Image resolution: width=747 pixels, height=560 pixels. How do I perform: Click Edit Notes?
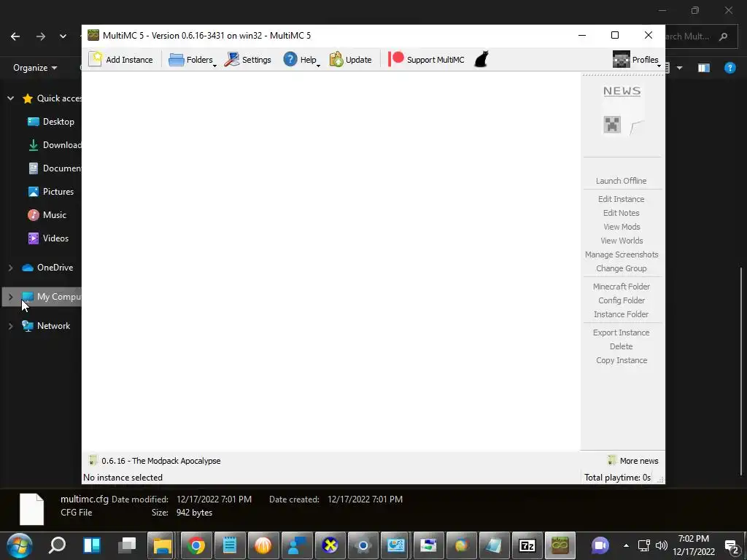(x=621, y=213)
